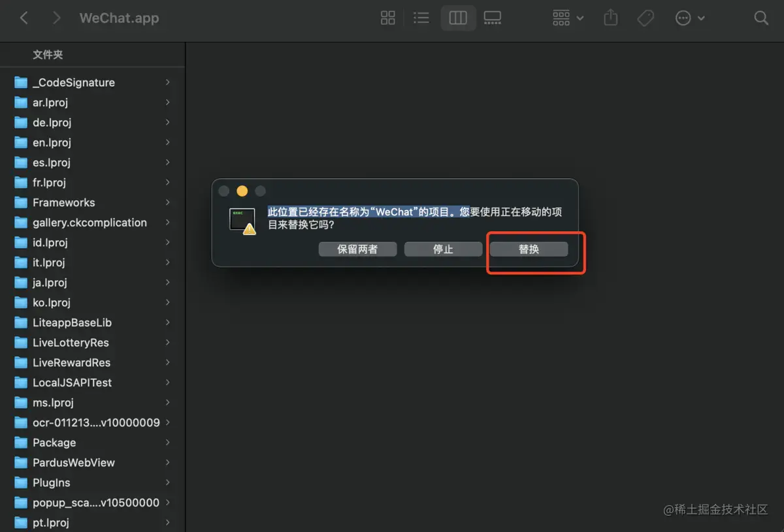Viewport: 784px width, 532px height.
Task: Click the Share toolbar icon
Action: (610, 18)
